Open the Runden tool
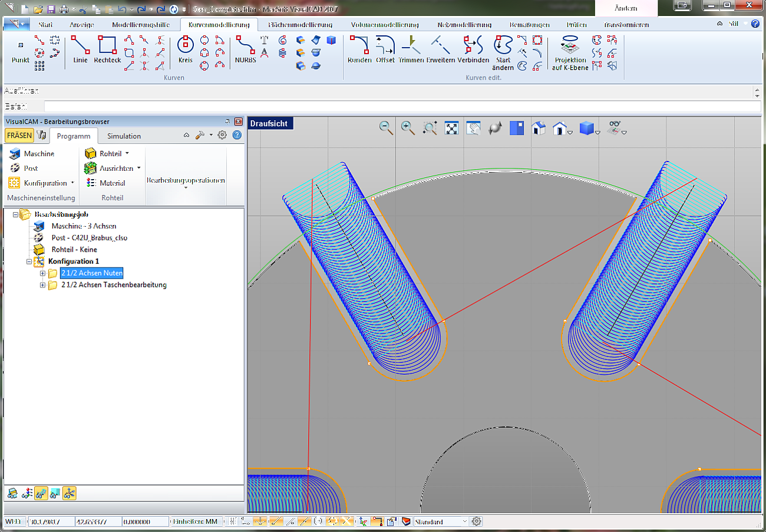Viewport: 766px width, 532px height. (359, 51)
